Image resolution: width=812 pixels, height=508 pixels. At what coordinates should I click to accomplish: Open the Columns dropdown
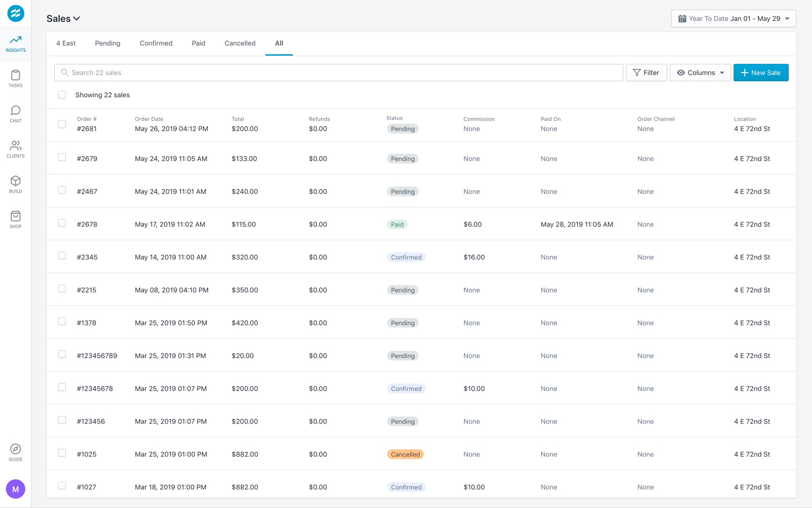pyautogui.click(x=700, y=73)
